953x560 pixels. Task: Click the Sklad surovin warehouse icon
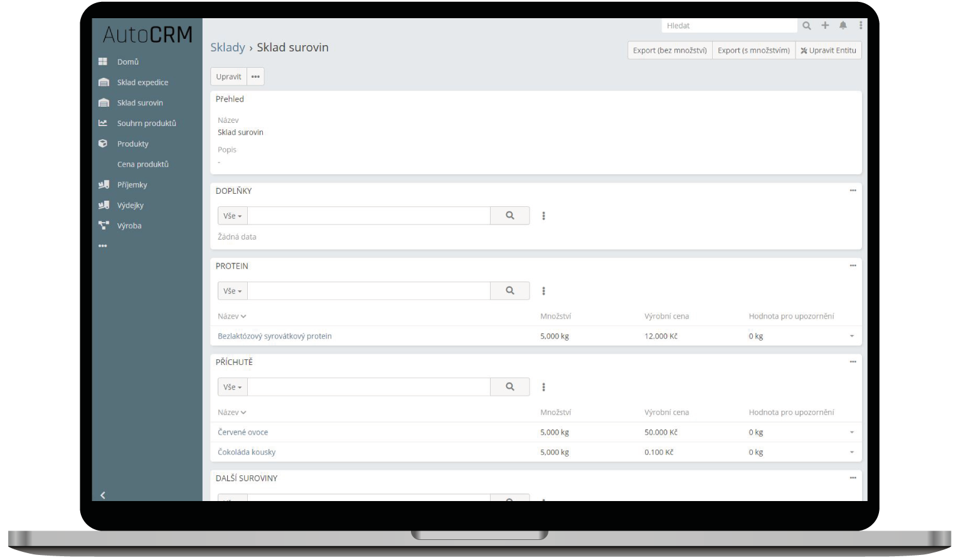tap(104, 103)
